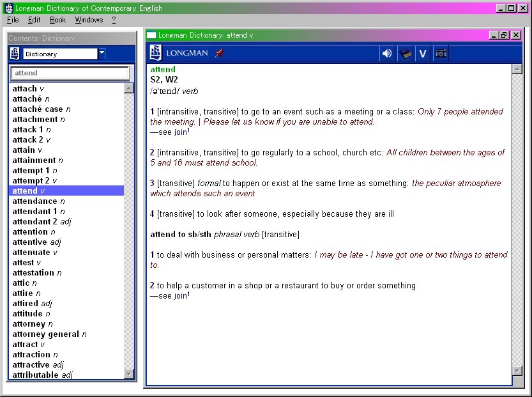This screenshot has width=532, height=397.
Task: Click the document icon in entry window title
Action: [x=151, y=35]
